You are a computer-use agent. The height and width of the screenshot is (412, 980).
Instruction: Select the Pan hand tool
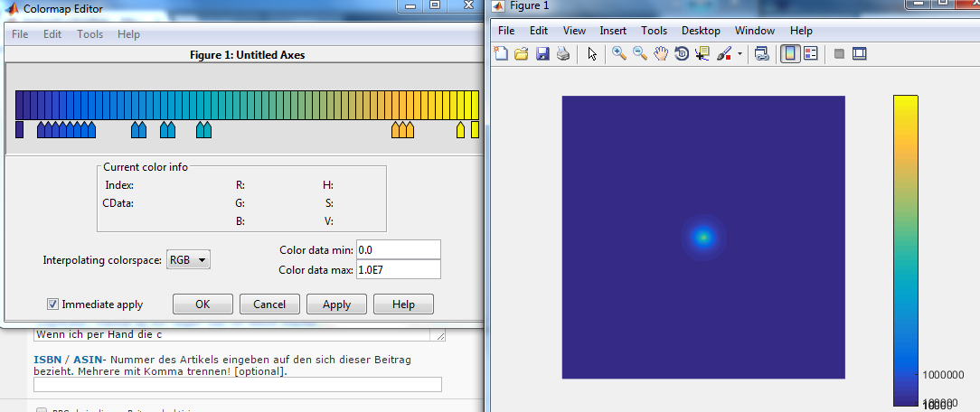click(x=661, y=54)
